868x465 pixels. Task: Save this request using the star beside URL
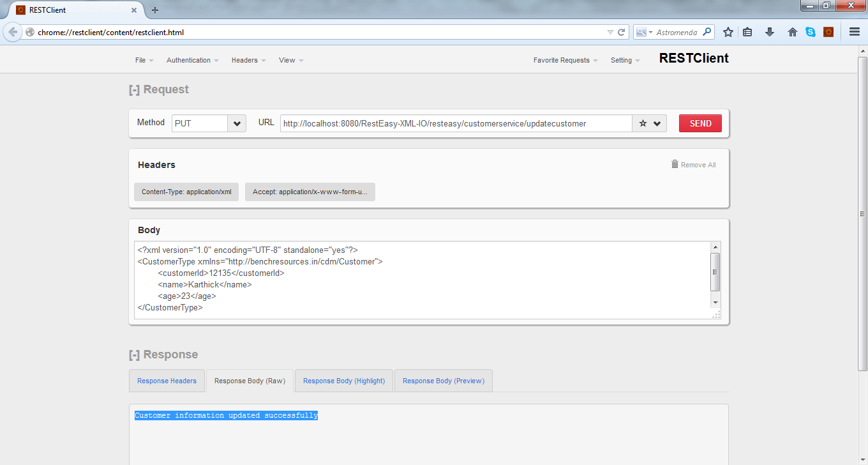click(643, 123)
